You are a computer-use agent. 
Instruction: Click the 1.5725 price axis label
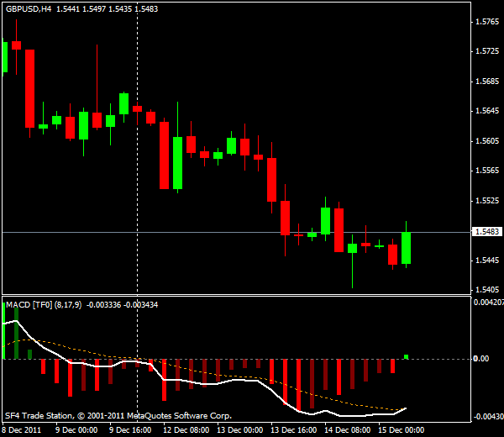coord(487,51)
